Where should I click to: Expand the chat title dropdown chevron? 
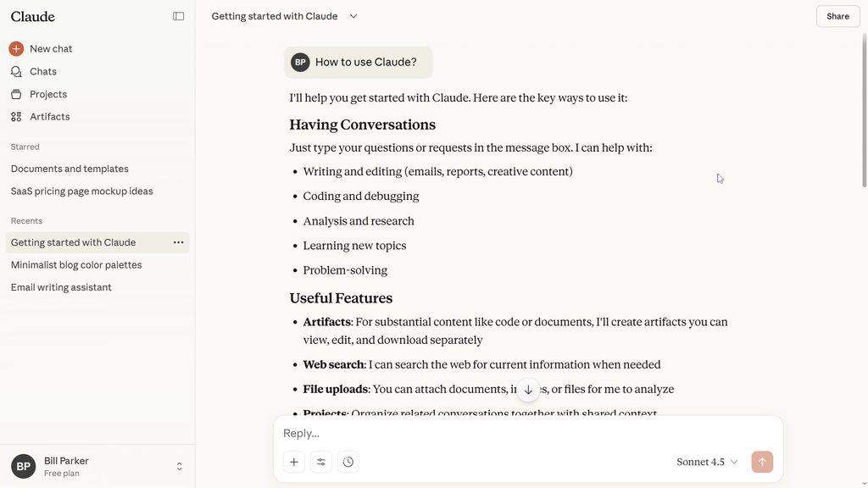pyautogui.click(x=353, y=16)
